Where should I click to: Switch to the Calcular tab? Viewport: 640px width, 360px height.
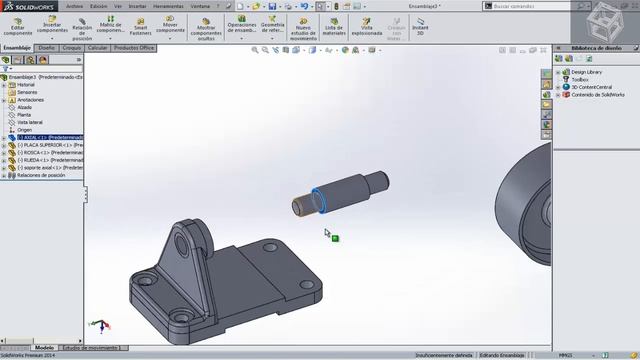click(x=97, y=48)
